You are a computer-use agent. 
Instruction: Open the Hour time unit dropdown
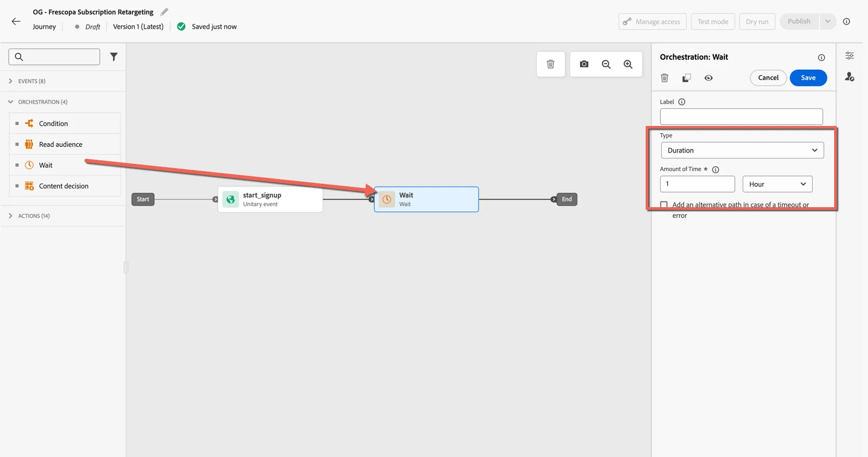[777, 184]
